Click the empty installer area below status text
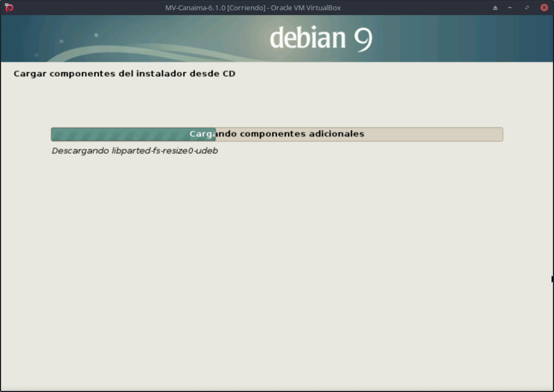The image size is (554, 392). pos(276,260)
